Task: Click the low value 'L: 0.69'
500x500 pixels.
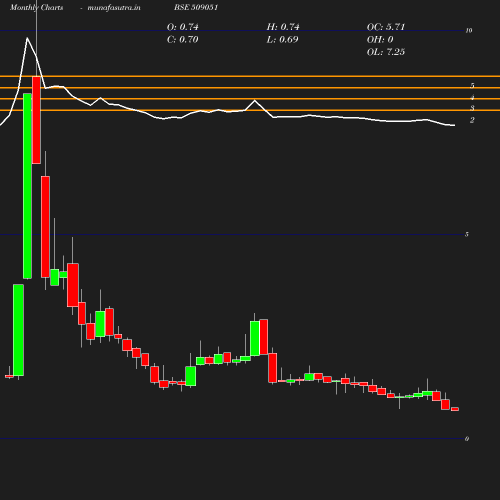Action: click(x=282, y=40)
